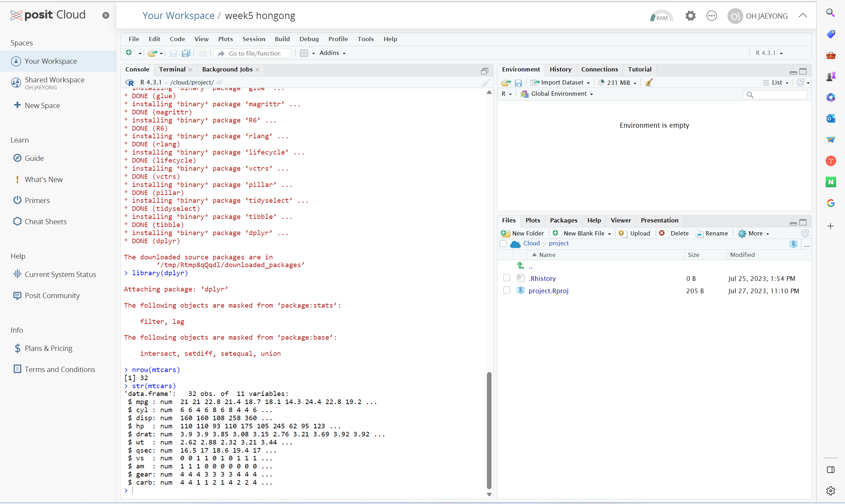This screenshot has height=504, width=845.
Task: Check the project.Rproj file checkbox
Action: pos(507,290)
